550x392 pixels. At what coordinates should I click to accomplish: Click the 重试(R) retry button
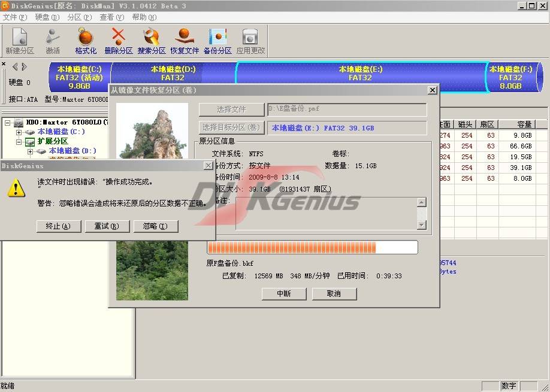(x=107, y=226)
